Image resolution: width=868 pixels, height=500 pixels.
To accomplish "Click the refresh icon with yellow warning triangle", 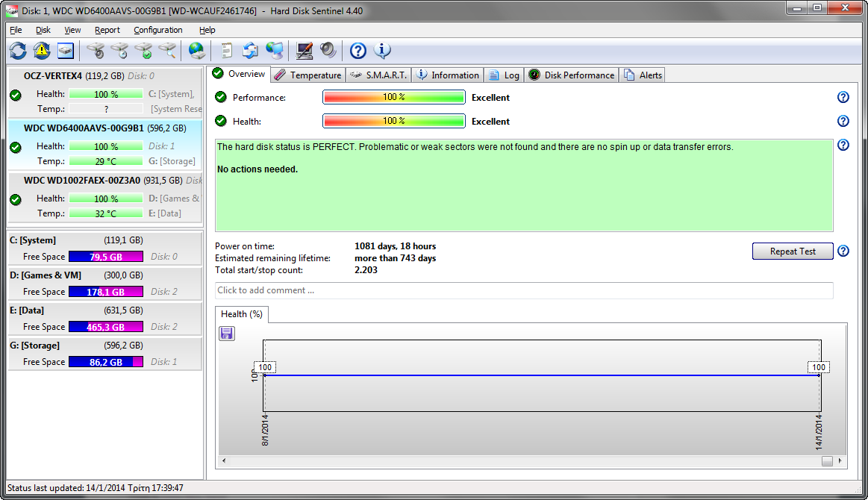I will coord(42,51).
